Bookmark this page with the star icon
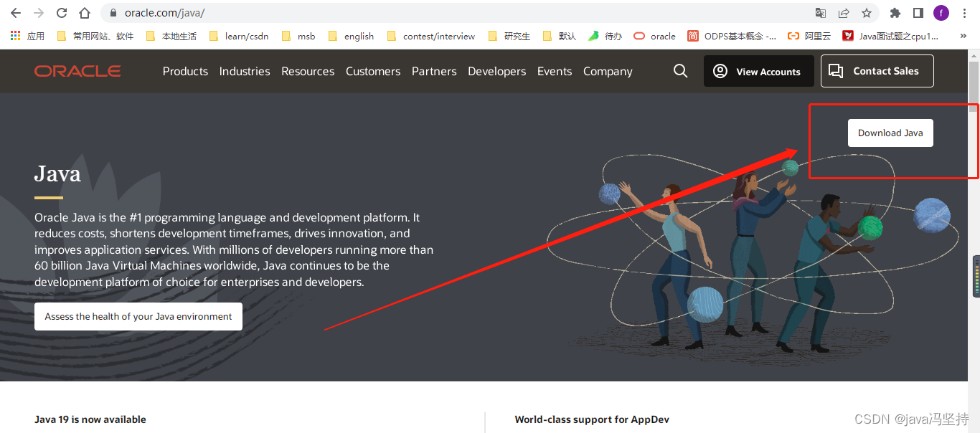 point(867,13)
